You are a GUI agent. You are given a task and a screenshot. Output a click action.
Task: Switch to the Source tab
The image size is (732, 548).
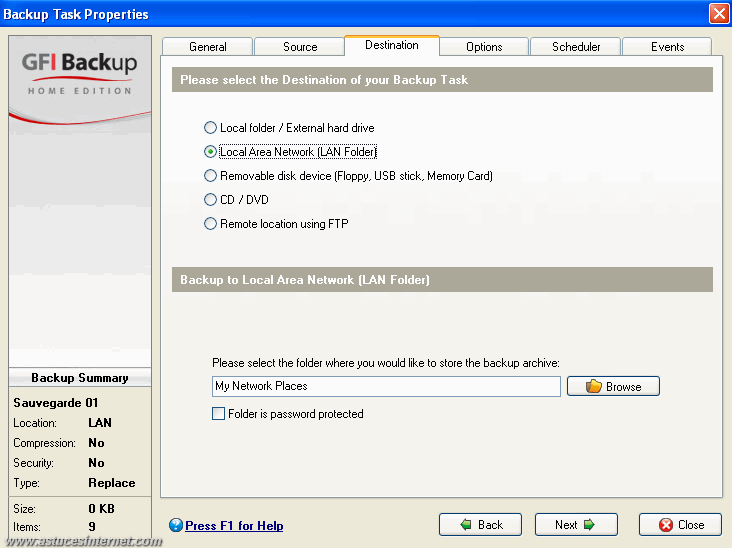pos(300,47)
